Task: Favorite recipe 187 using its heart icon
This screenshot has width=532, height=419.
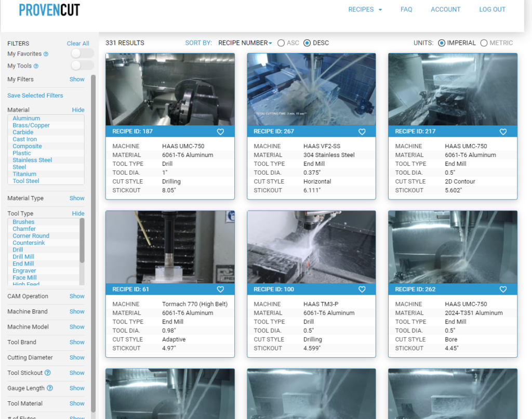Action: pos(220,132)
